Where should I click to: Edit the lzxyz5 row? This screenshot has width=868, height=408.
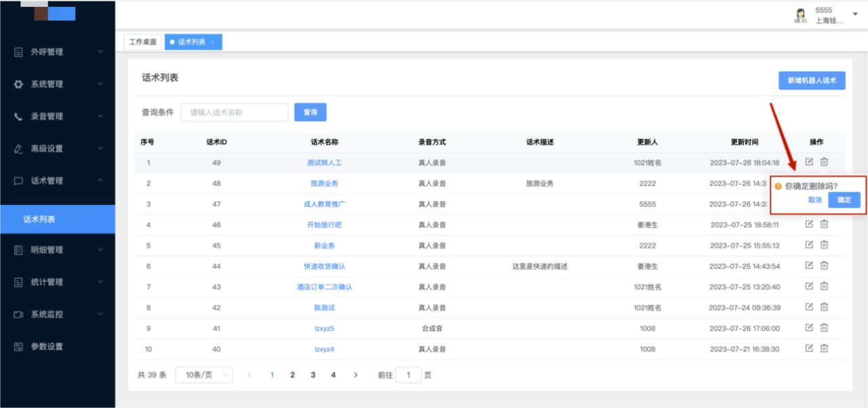809,328
